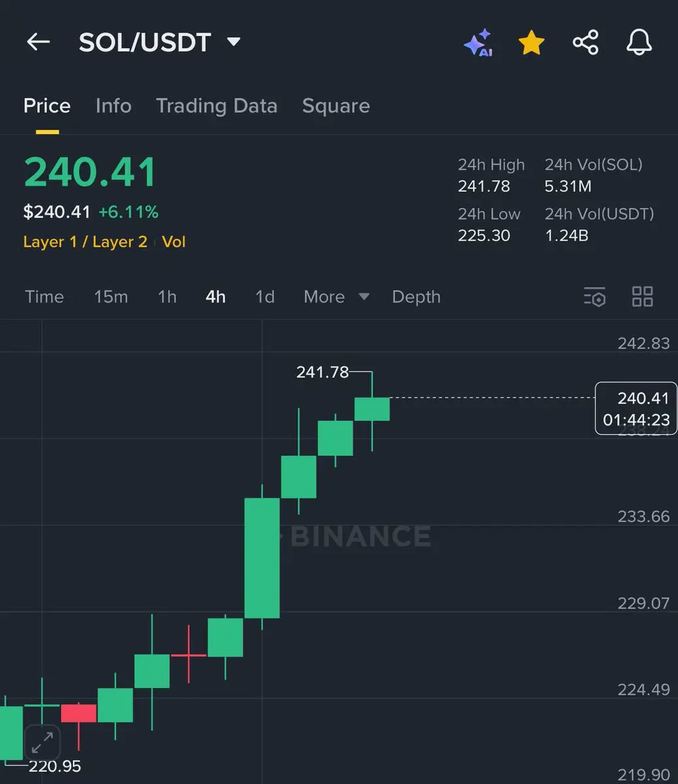This screenshot has width=678, height=784.
Task: Open the Layer 1 / Layer 2 tag
Action: [x=85, y=242]
